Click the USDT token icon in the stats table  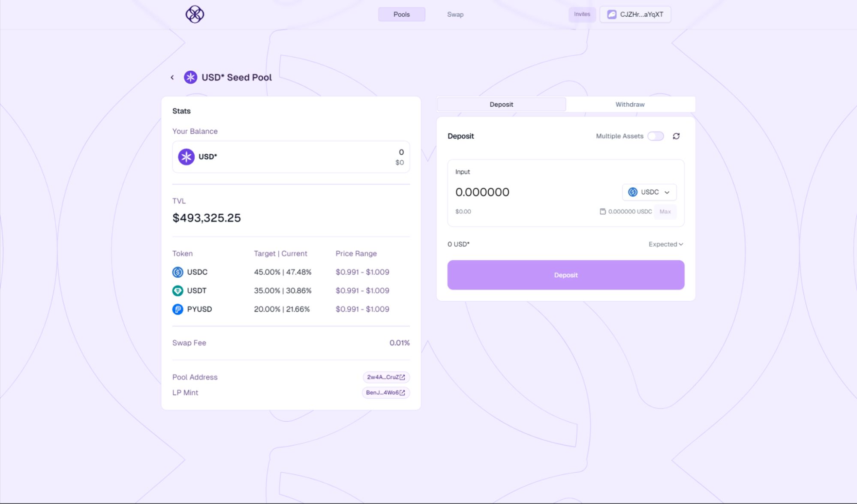point(177,291)
